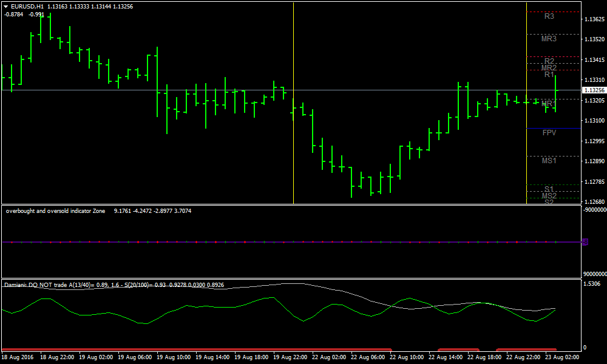Viewport: 607px width, 364px height.
Task: Click the triangle arrow beside EURUSD,H1
Action: (6, 6)
